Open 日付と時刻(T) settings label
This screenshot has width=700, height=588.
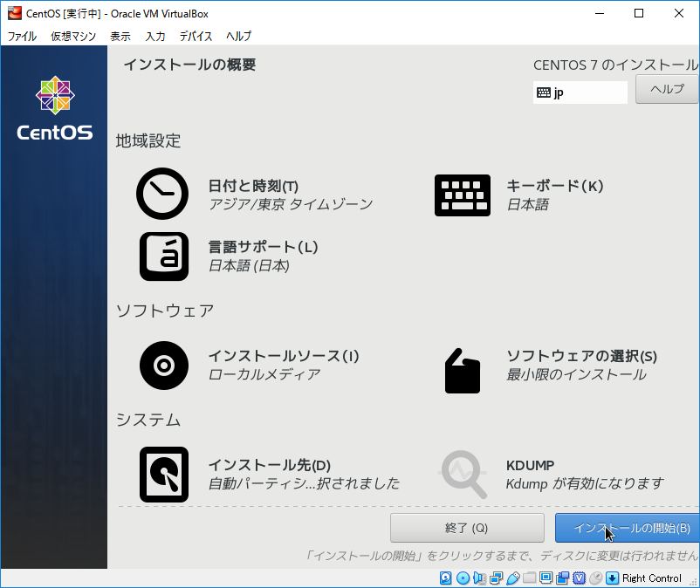[253, 186]
